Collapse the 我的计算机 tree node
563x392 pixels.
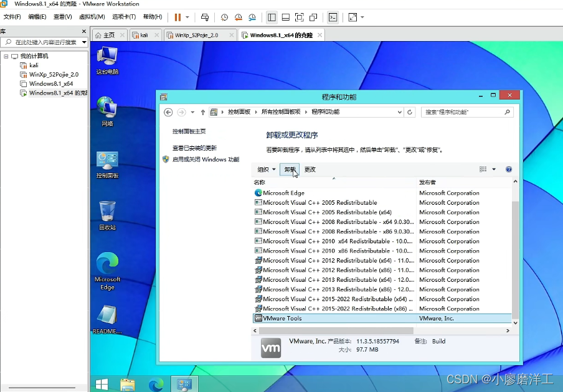(6, 56)
